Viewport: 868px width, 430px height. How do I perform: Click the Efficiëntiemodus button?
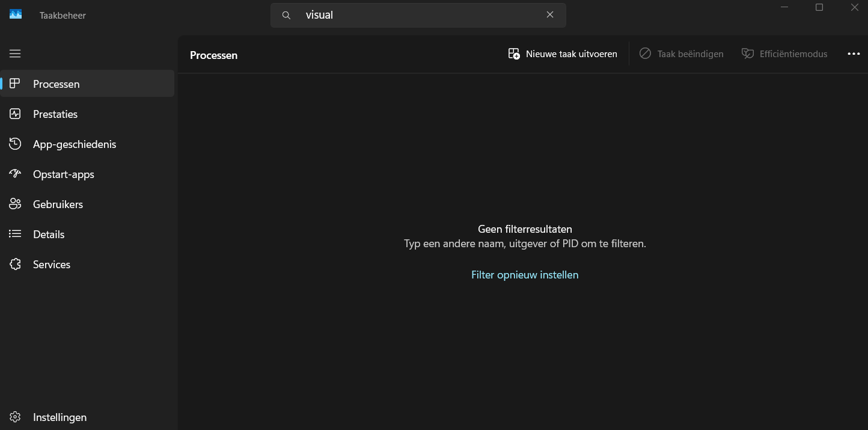[x=784, y=54]
